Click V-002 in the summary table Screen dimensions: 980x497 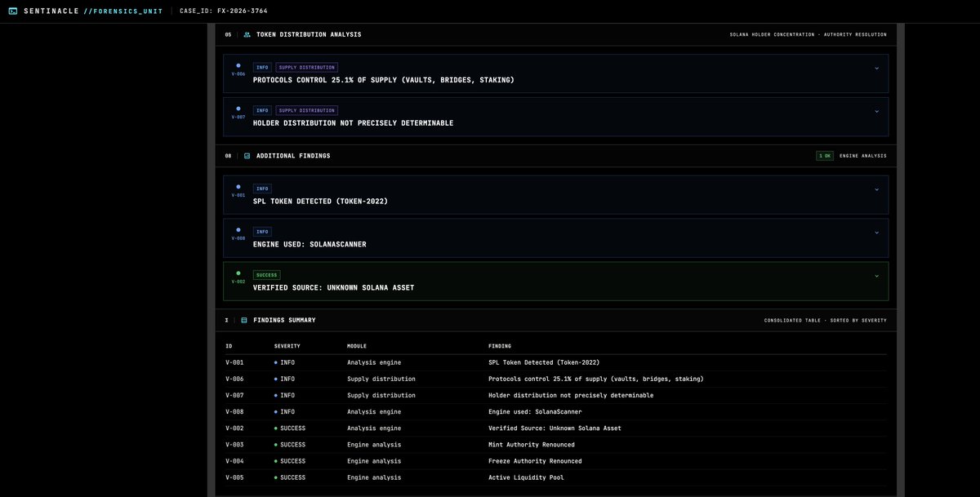pyautogui.click(x=234, y=428)
